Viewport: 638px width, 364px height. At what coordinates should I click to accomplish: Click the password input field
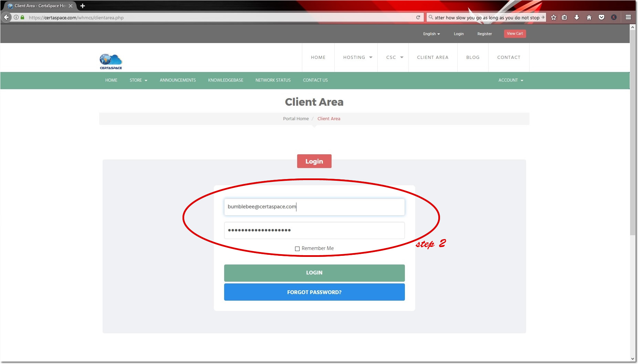[x=314, y=230]
